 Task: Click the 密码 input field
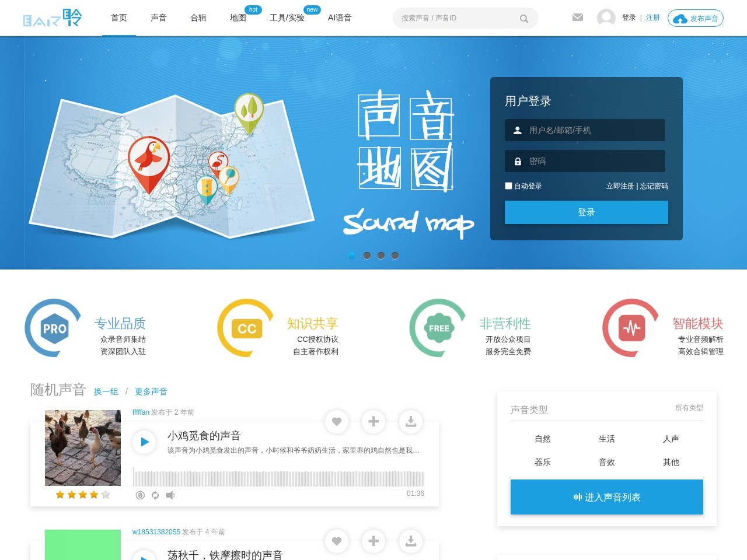(x=585, y=161)
